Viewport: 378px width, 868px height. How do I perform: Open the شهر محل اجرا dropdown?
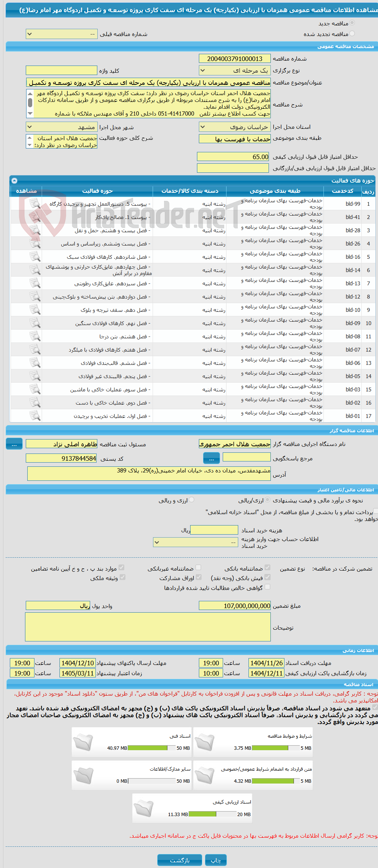[61, 127]
